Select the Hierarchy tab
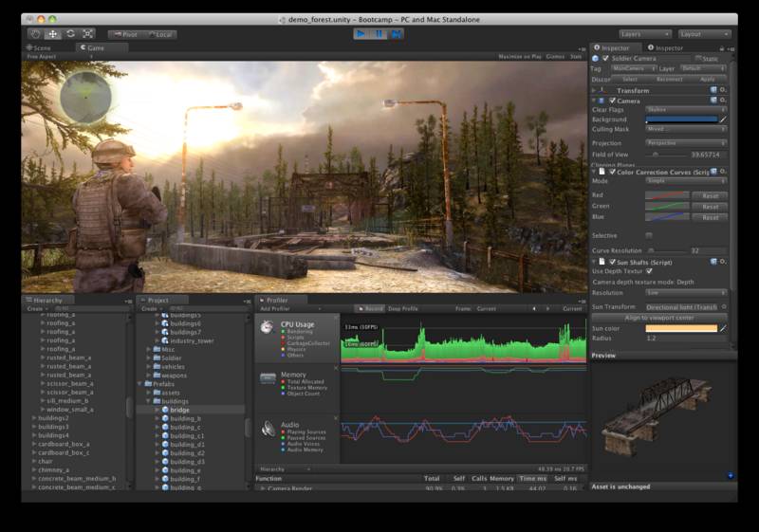Image resolution: width=759 pixels, height=532 pixels. [48, 301]
